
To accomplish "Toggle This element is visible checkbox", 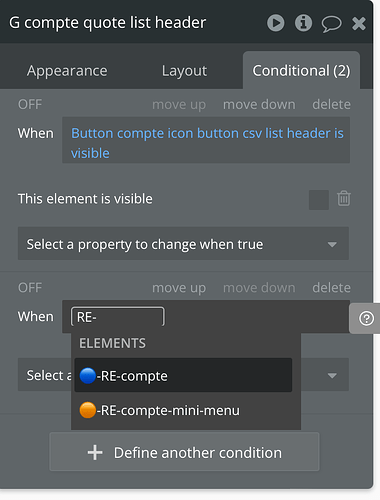I will (x=319, y=200).
